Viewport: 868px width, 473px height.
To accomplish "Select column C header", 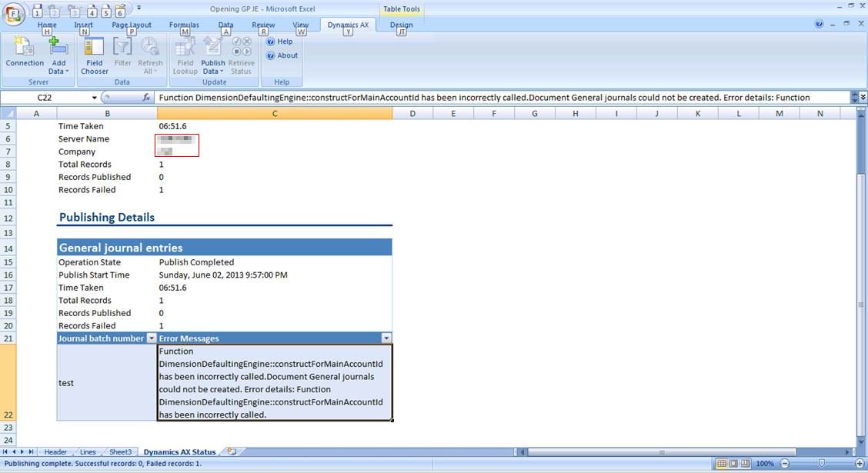I will click(x=275, y=113).
